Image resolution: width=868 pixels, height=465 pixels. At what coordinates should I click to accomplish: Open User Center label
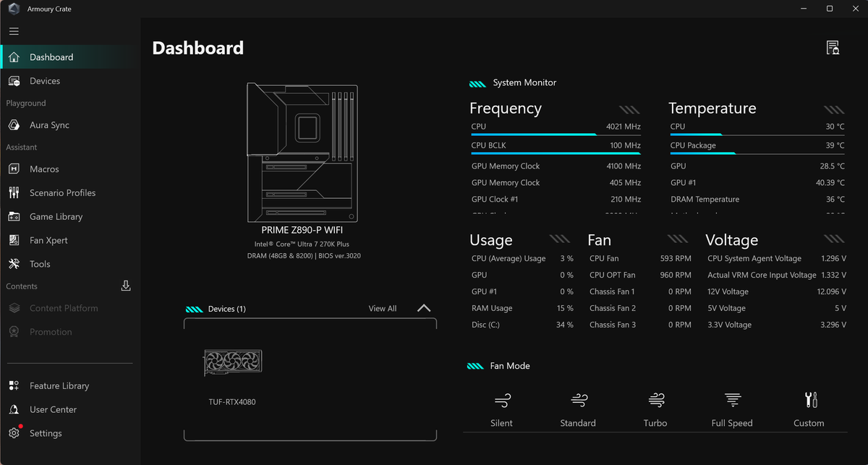pos(53,410)
